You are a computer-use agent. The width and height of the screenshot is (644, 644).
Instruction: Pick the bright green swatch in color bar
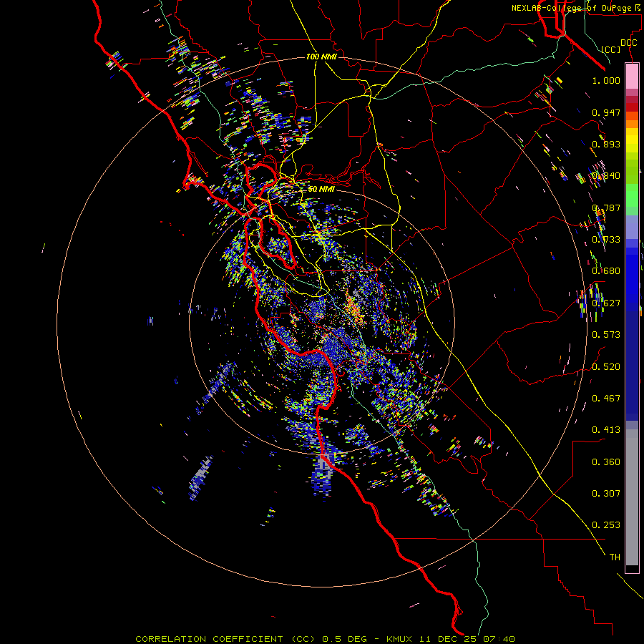pyautogui.click(x=632, y=195)
